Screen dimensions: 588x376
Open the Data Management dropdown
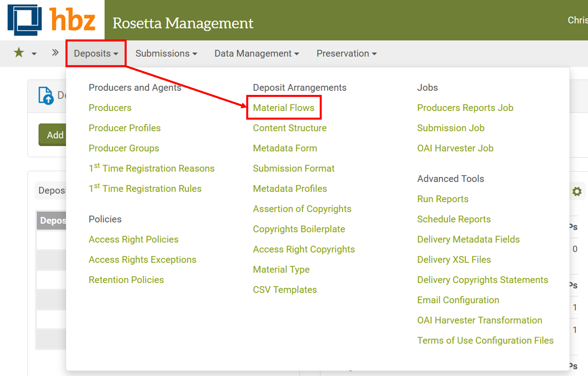(256, 53)
